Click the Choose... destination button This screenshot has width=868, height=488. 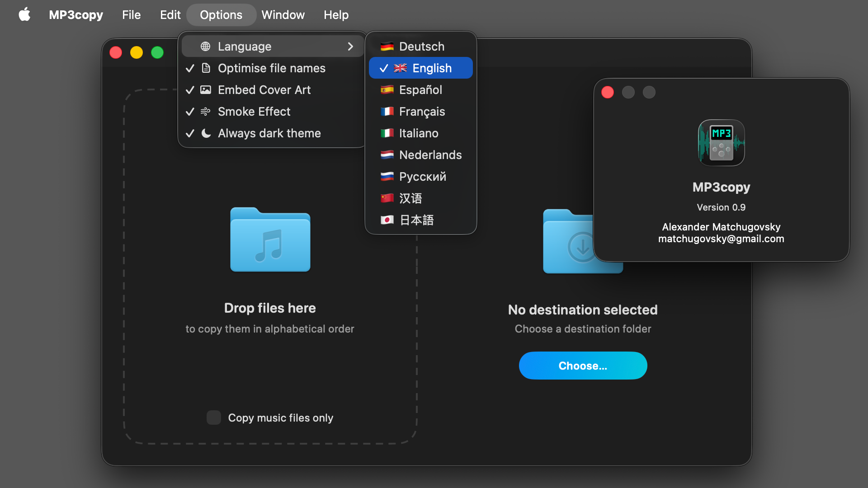point(583,366)
